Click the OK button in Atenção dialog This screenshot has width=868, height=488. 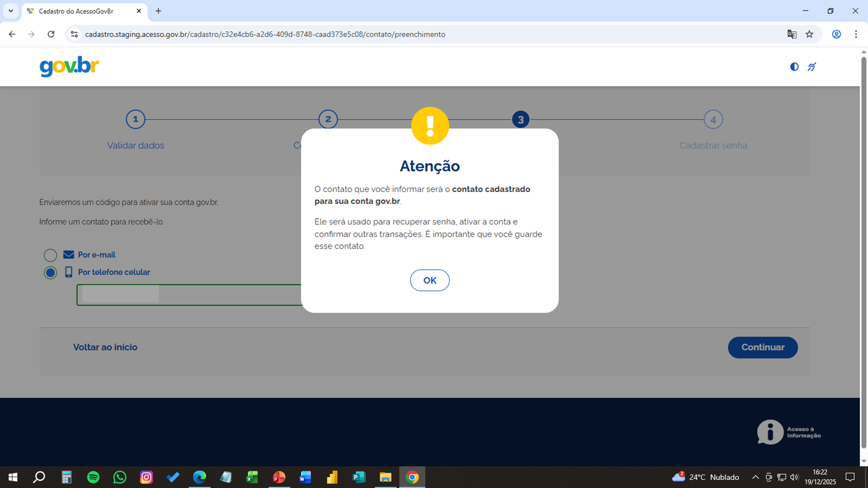click(x=429, y=280)
